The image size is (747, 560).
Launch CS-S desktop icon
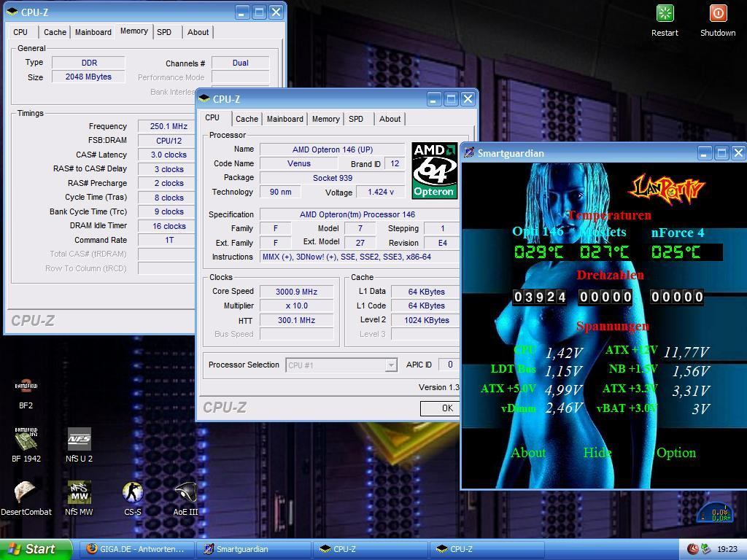133,497
